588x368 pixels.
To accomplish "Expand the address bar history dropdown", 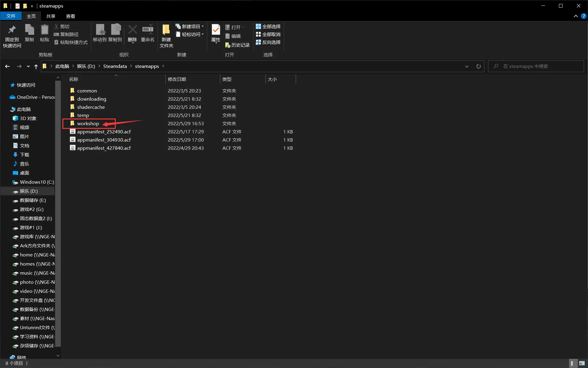I will [467, 66].
